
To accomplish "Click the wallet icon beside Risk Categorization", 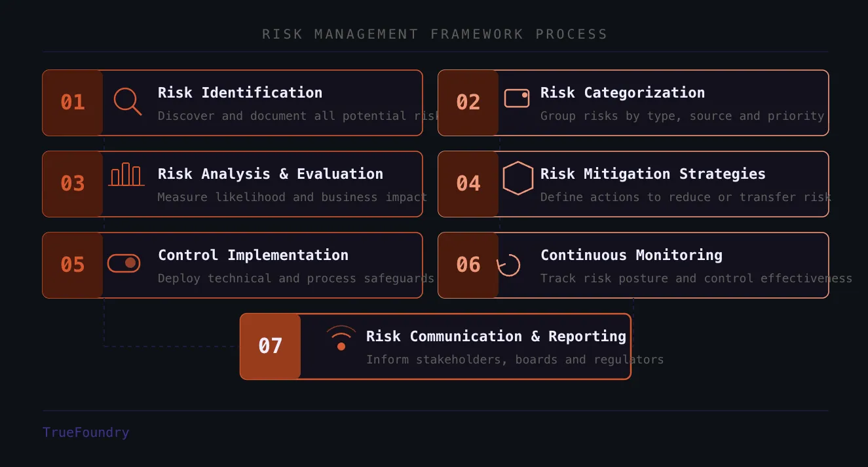I will click(x=517, y=98).
